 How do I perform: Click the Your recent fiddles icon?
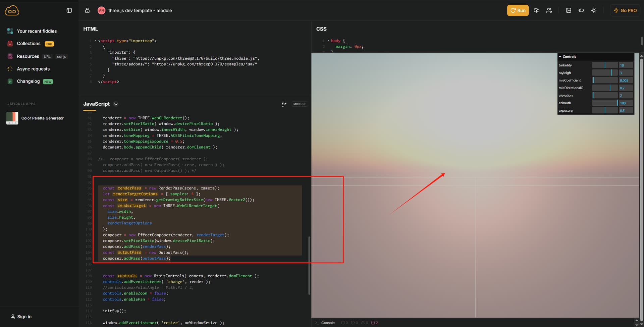click(x=10, y=31)
